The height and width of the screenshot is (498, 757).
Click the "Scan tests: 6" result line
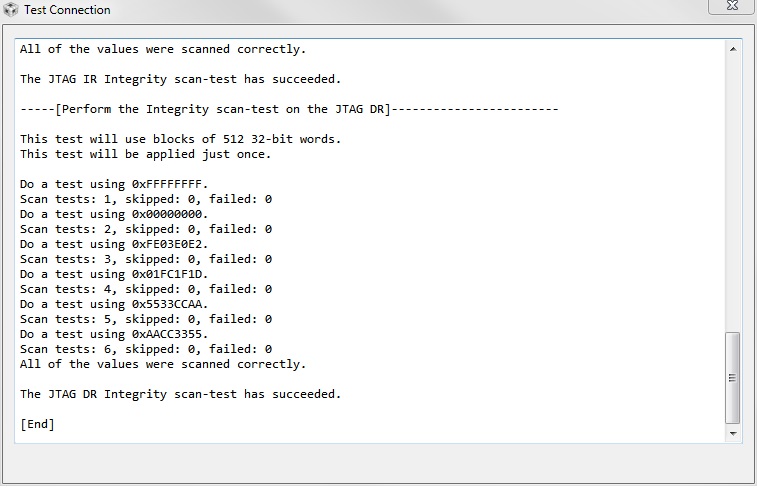point(146,349)
